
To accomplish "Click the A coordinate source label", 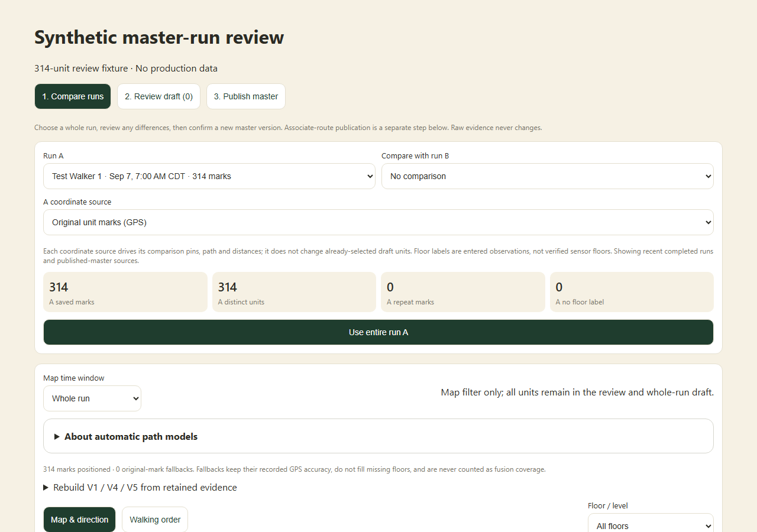I will point(77,202).
